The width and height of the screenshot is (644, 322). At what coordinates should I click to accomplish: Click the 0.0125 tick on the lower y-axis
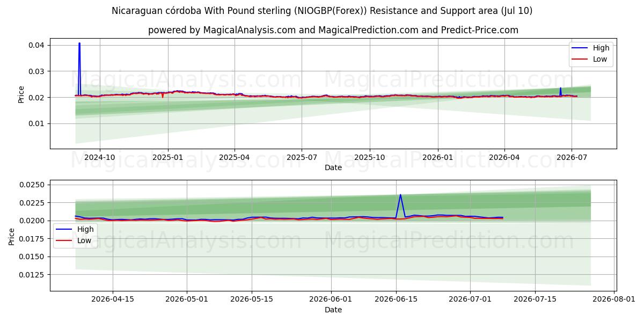(x=32, y=275)
